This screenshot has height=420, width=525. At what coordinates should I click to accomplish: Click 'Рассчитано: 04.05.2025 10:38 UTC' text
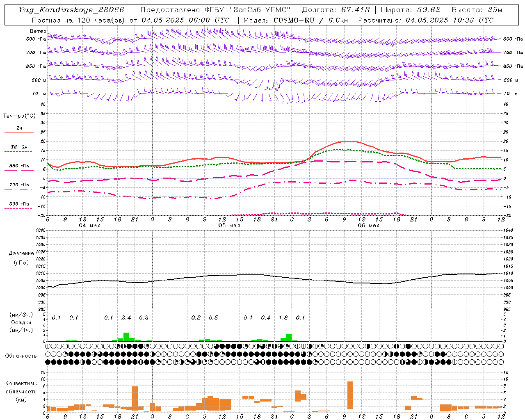(426, 20)
